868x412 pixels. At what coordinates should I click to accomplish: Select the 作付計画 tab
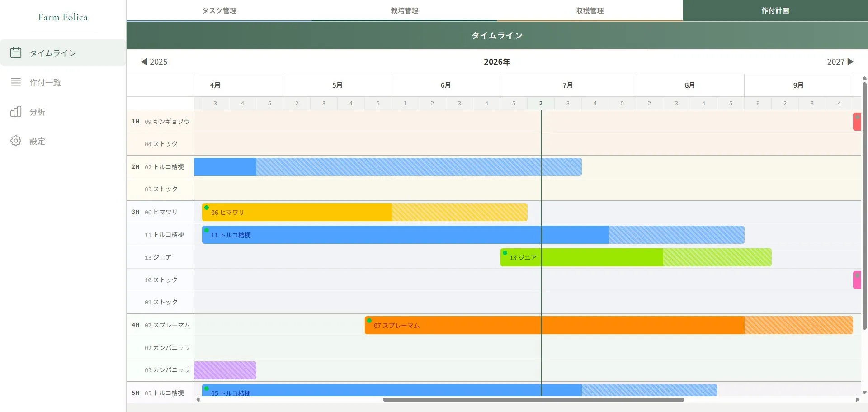775,10
